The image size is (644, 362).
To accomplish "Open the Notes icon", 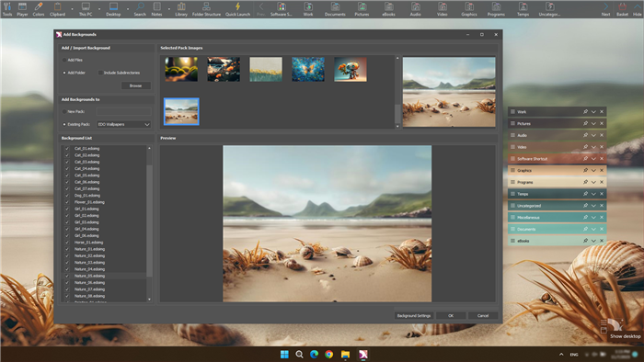I will (x=157, y=8).
